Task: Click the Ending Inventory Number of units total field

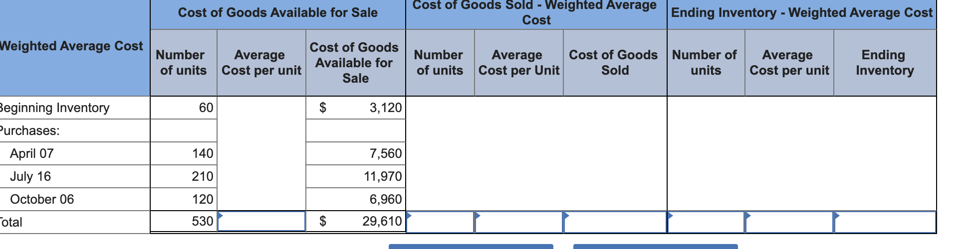Action: coord(706,222)
